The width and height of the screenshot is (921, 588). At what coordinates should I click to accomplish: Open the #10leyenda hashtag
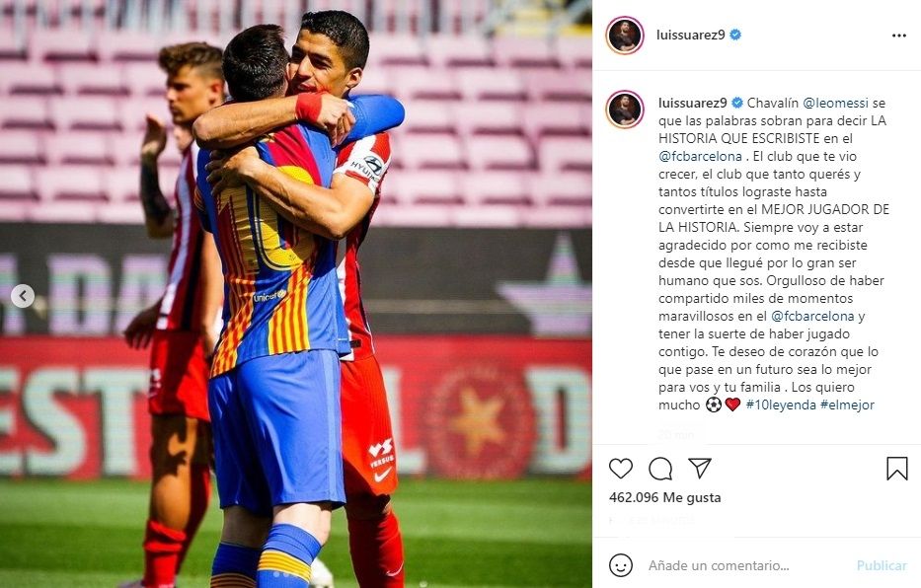pyautogui.click(x=781, y=404)
